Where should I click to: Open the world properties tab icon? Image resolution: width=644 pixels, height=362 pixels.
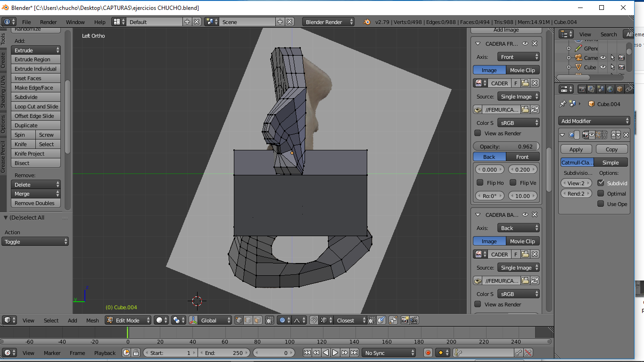click(x=610, y=89)
